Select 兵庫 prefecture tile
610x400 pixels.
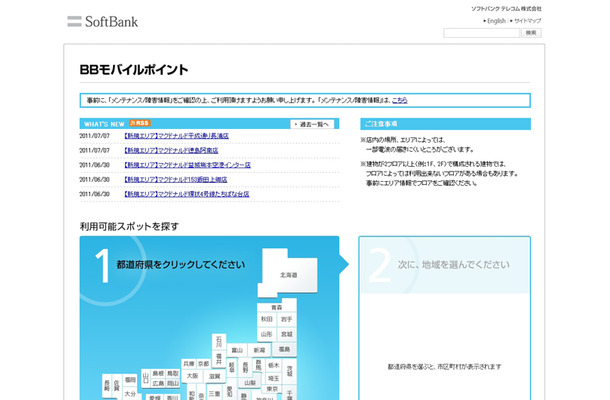point(189,364)
